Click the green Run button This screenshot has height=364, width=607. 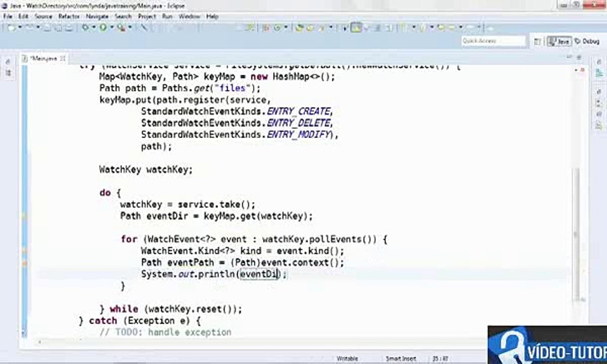coord(103,27)
